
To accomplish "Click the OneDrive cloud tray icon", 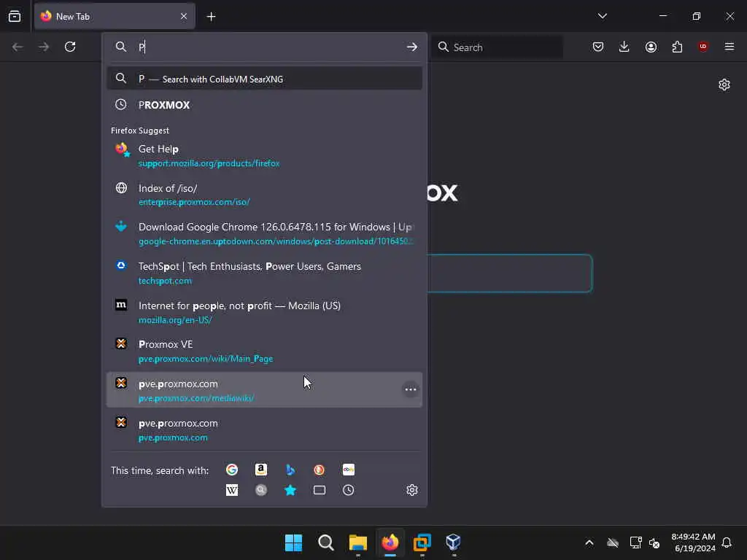I will [x=613, y=542].
